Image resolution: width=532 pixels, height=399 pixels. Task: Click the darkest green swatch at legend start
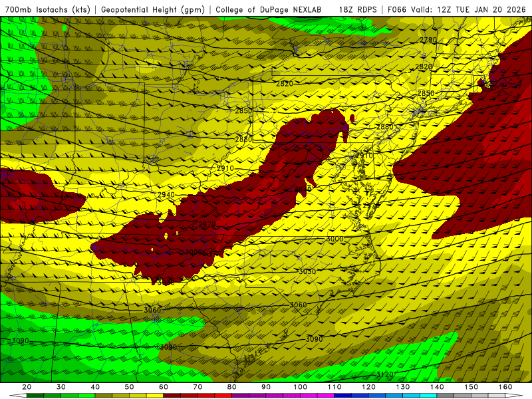pos(35,396)
